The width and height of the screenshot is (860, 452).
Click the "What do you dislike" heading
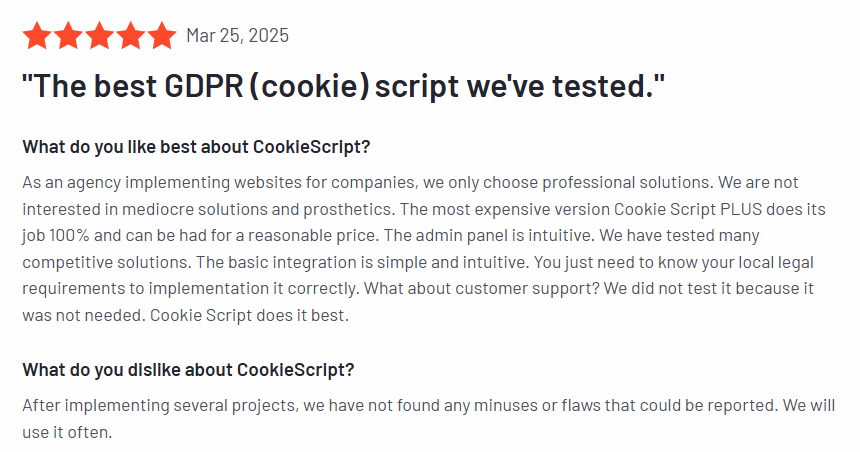click(x=188, y=369)
